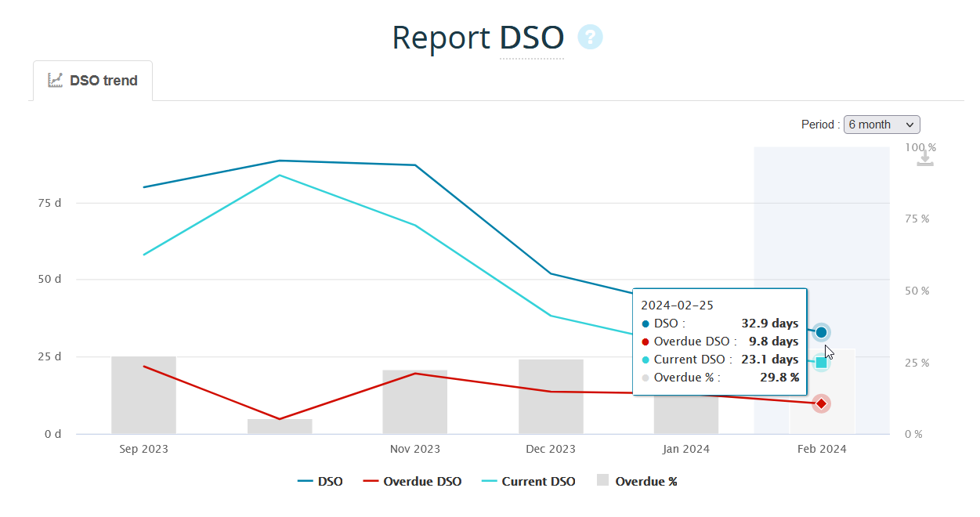The width and height of the screenshot is (980, 517).
Task: Click the short unlabeled October gray bar
Action: 280,426
